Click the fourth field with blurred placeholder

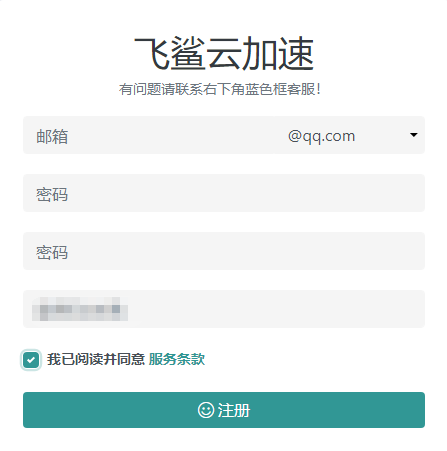click(x=224, y=309)
